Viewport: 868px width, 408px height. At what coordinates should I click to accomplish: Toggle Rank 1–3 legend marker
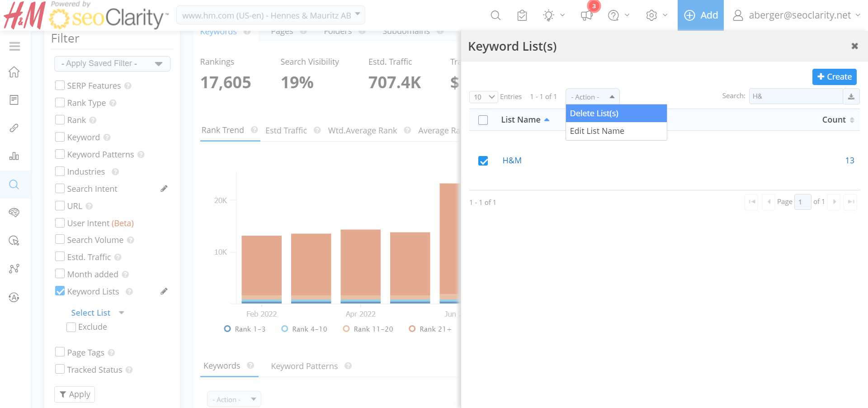coord(227,329)
